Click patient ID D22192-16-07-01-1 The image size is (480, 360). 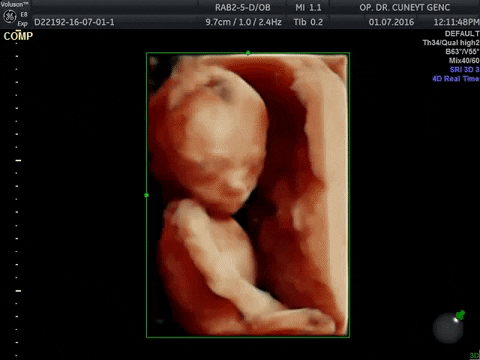pyautogui.click(x=74, y=22)
